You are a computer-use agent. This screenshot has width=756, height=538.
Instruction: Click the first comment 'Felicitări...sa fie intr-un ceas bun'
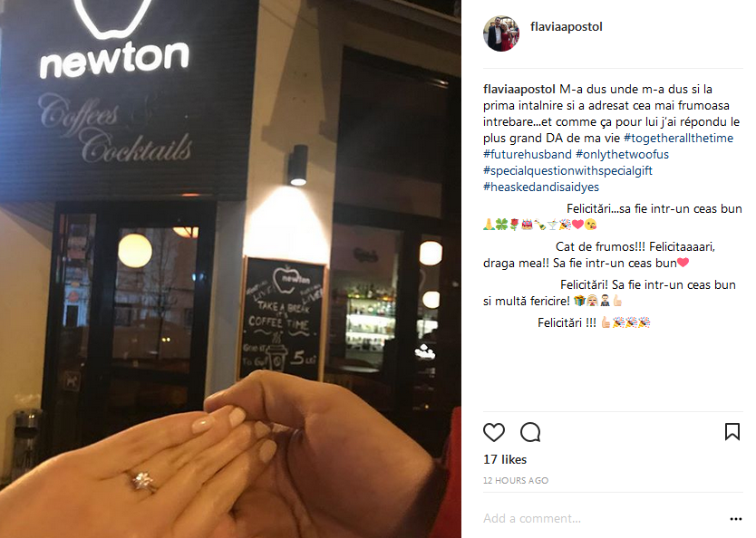tap(613, 216)
